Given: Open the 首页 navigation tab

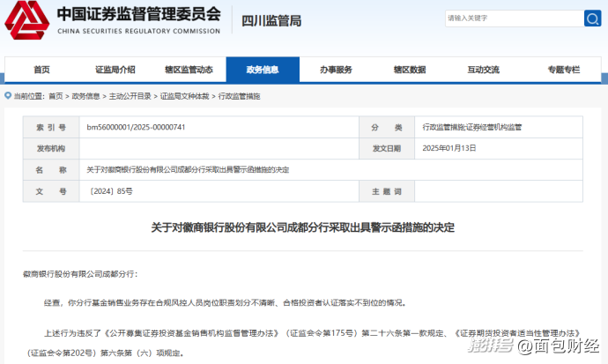Looking at the screenshot, I should point(41,70).
